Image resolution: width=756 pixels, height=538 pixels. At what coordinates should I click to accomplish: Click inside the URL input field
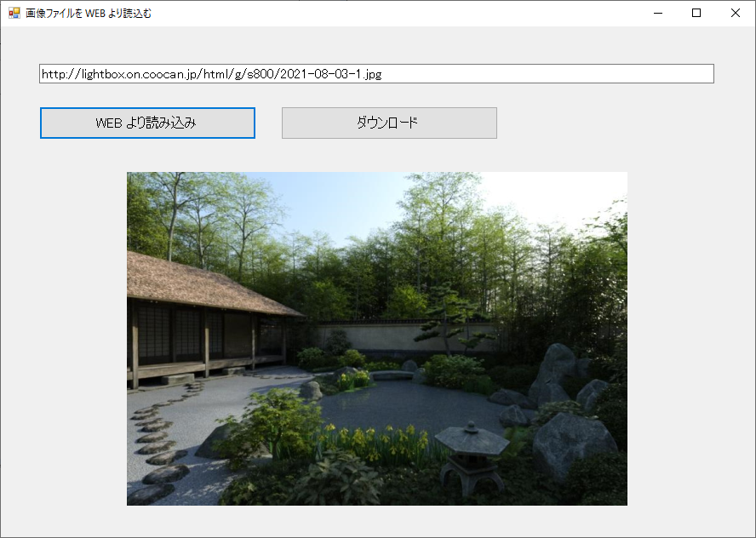click(511, 73)
